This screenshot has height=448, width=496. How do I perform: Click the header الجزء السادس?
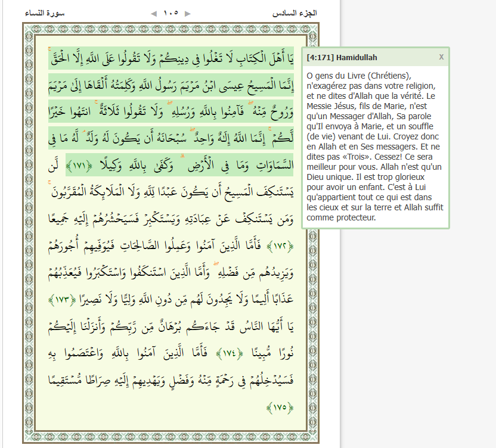coord(294,13)
